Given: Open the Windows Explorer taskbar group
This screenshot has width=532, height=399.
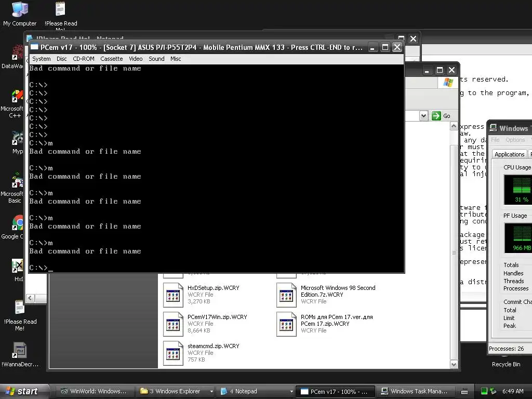Looking at the screenshot, I should click(x=174, y=391).
